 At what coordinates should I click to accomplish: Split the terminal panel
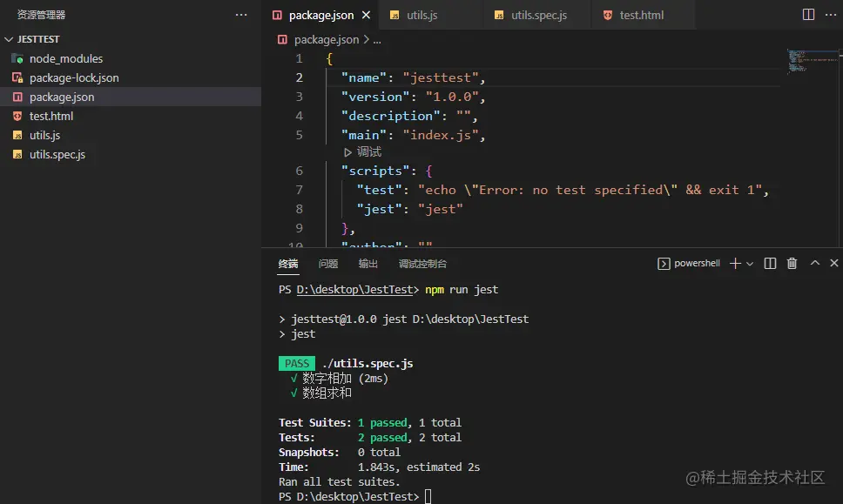(x=770, y=263)
